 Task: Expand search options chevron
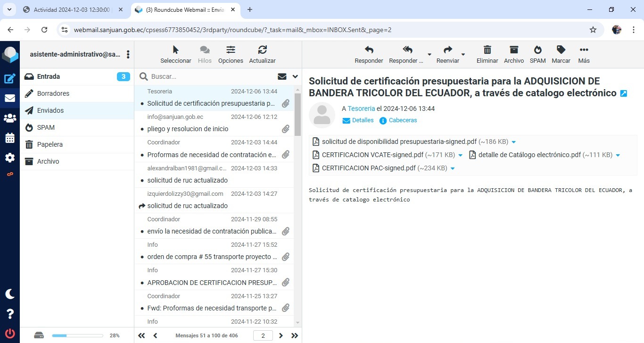click(x=295, y=76)
